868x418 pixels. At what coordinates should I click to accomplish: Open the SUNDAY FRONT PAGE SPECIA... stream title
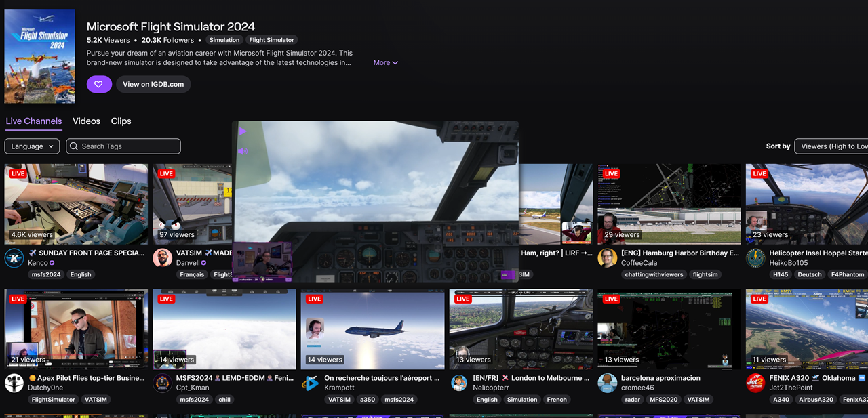tap(86, 253)
